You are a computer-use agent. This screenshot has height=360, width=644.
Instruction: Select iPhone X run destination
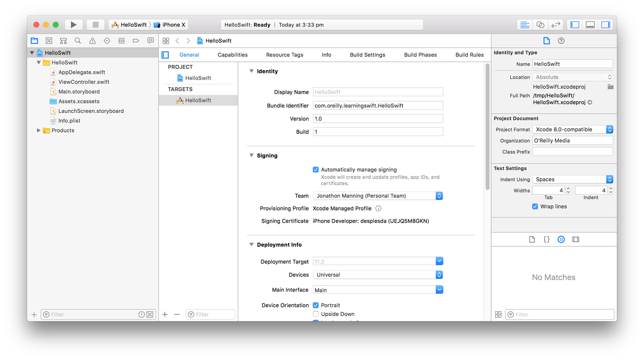169,25
